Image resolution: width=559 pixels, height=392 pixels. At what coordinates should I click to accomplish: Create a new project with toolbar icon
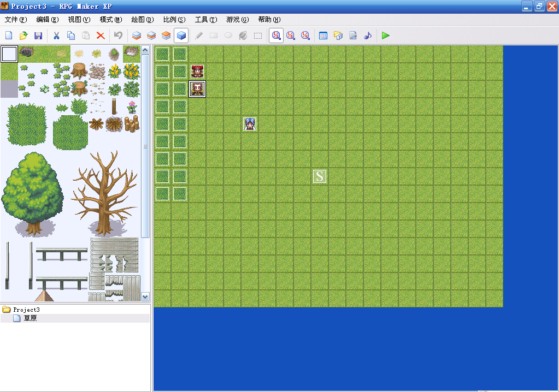click(9, 35)
